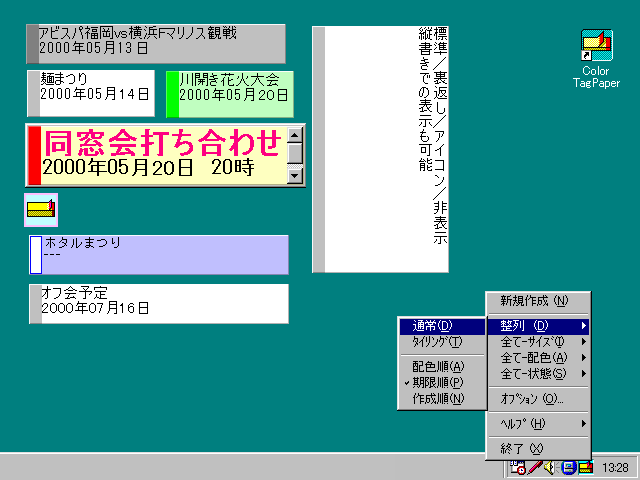
Task: Click the 13:28 taskbar clock
Action: click(616, 467)
